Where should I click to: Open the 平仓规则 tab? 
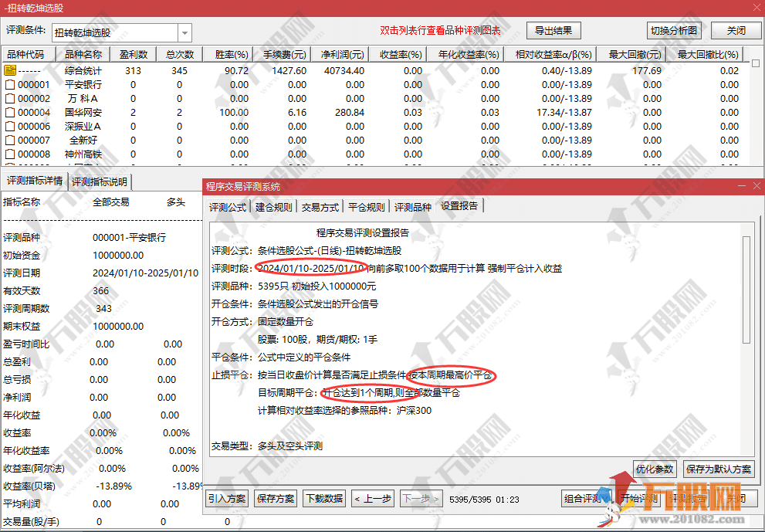tap(367, 207)
